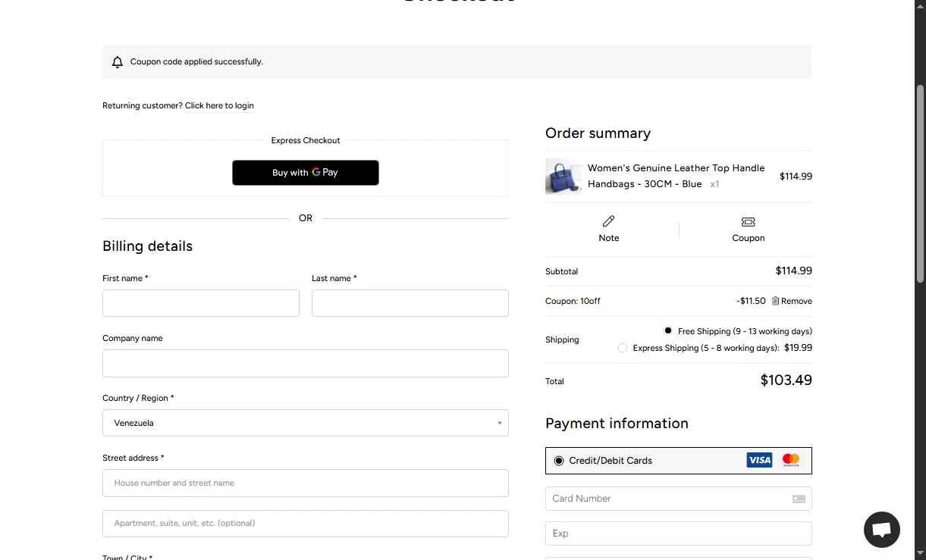Select Free Shipping option
Viewport: 926px width, 560px height.
coord(668,331)
